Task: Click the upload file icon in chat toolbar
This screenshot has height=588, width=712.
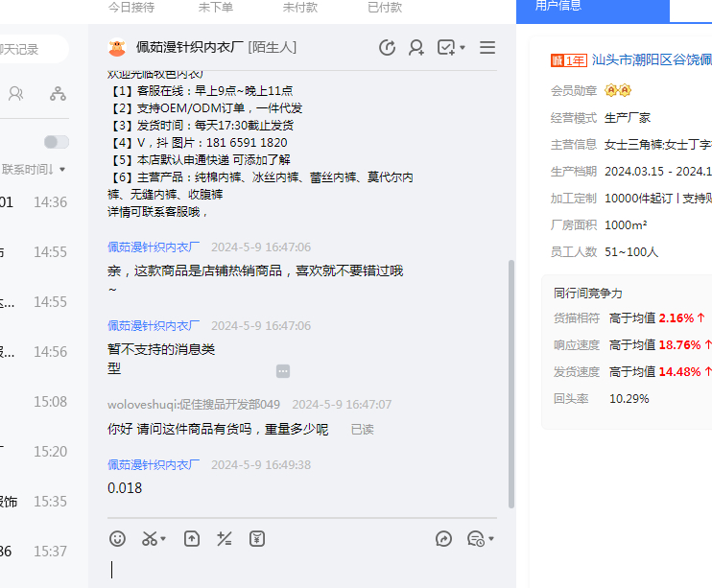Action: point(192,538)
